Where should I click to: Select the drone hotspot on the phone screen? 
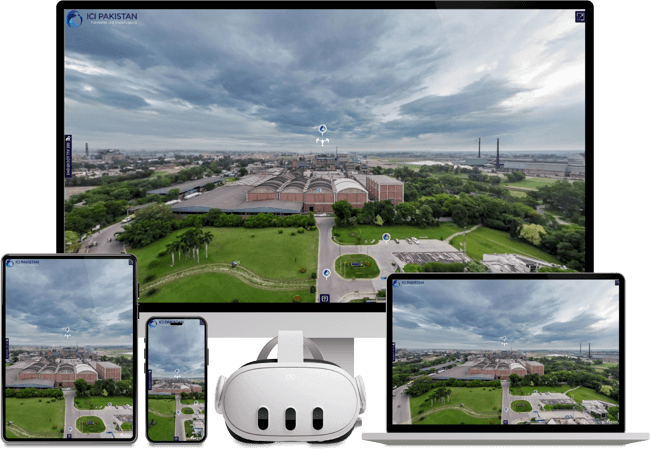(176, 371)
